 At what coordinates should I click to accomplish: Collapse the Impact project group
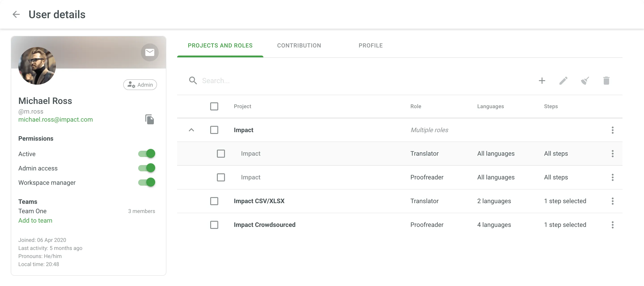coord(191,130)
